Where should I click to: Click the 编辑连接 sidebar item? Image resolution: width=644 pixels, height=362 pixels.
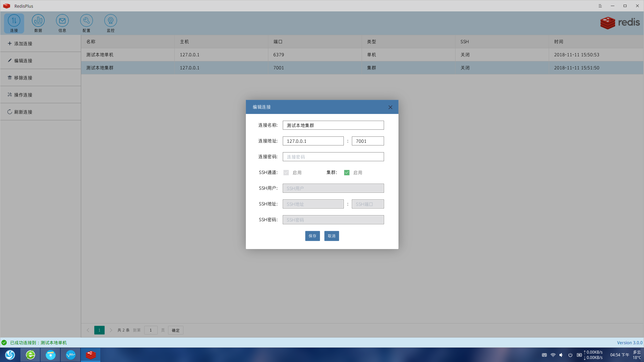tap(40, 60)
